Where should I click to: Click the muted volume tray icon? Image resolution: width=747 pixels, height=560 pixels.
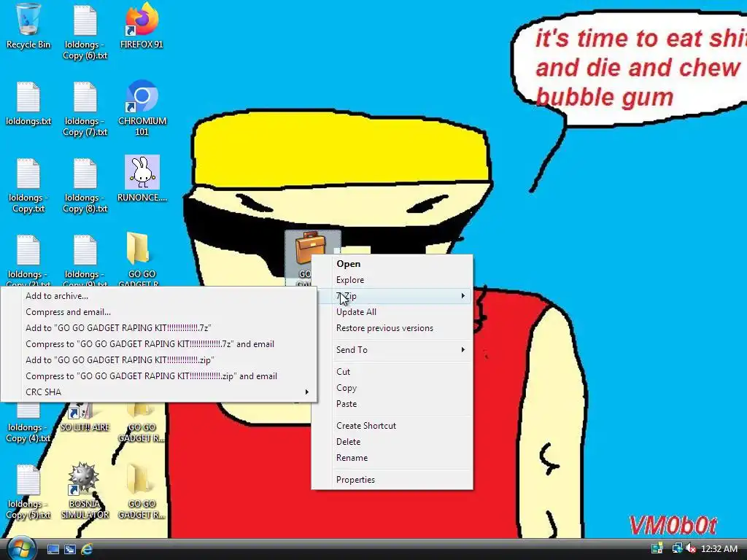pos(690,548)
